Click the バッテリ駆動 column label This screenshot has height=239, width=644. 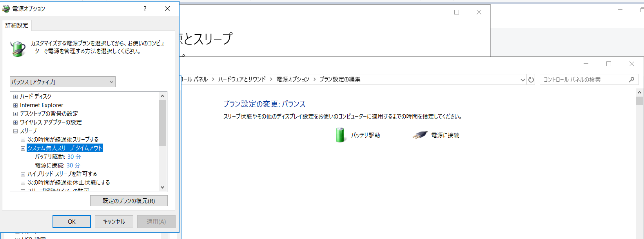coord(366,135)
